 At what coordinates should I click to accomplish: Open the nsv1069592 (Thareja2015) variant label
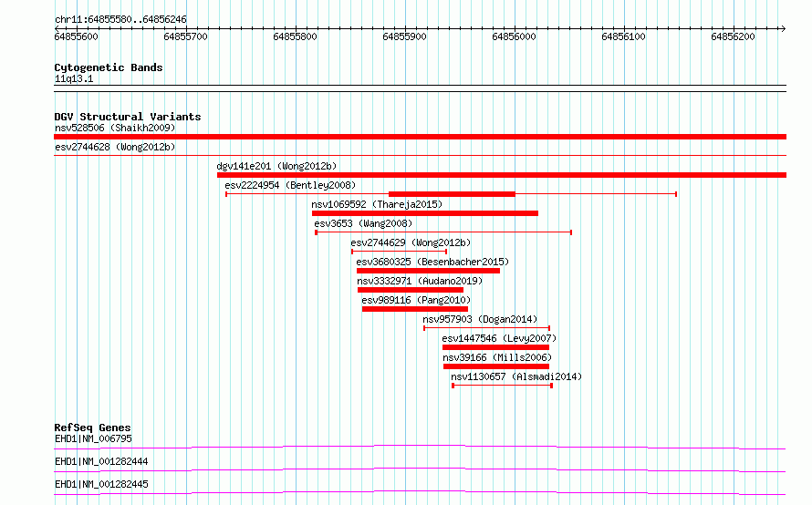[377, 204]
